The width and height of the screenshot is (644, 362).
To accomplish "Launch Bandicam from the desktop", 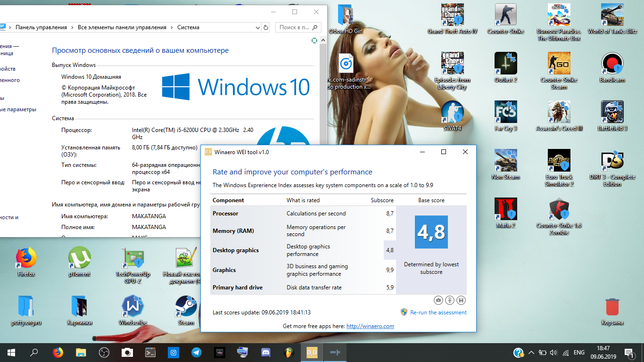I will pos(612,67).
